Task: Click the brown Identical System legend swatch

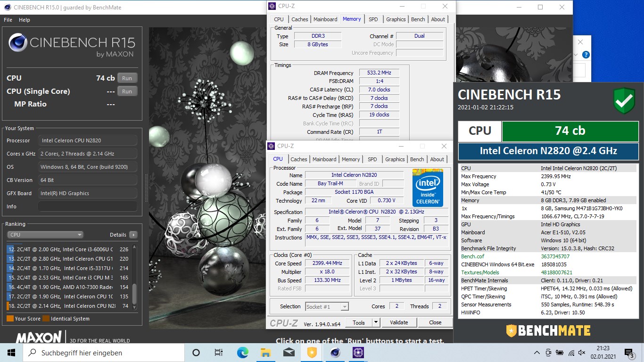Action: point(46,319)
